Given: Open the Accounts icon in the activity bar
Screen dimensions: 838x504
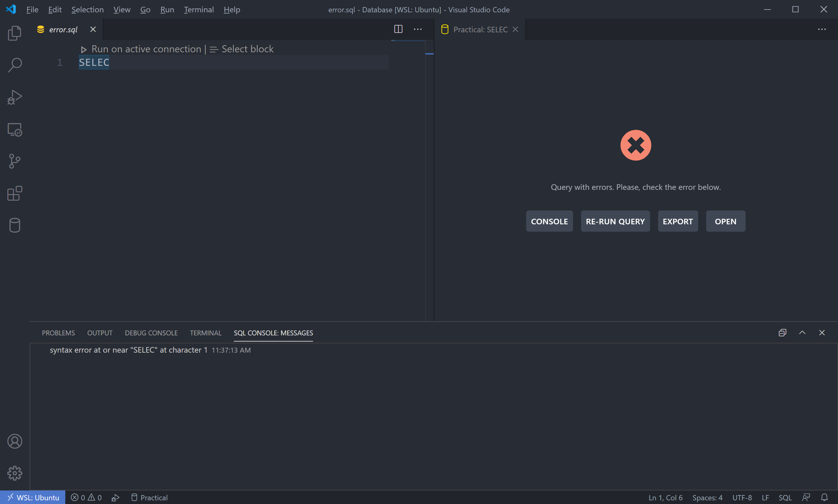Looking at the screenshot, I should tap(14, 441).
